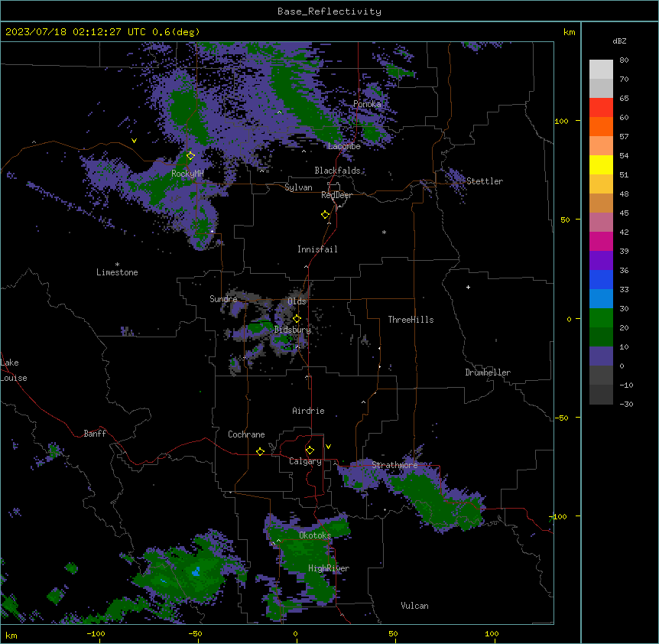Click the Base_Reflectivity title

[x=329, y=11]
